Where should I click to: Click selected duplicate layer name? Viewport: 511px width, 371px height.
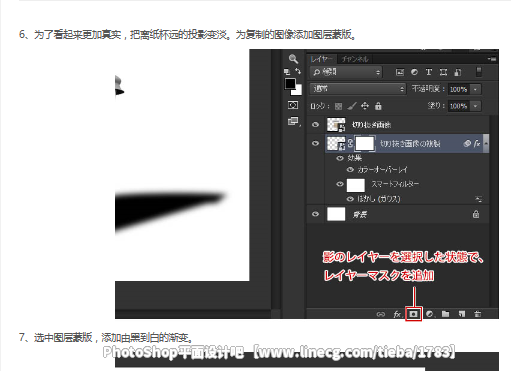410,143
